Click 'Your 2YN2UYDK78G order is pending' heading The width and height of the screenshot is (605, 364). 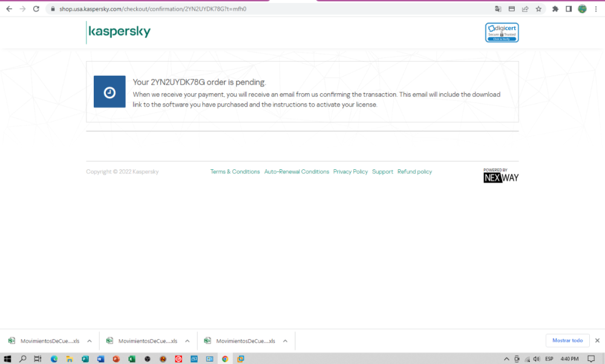coord(200,82)
